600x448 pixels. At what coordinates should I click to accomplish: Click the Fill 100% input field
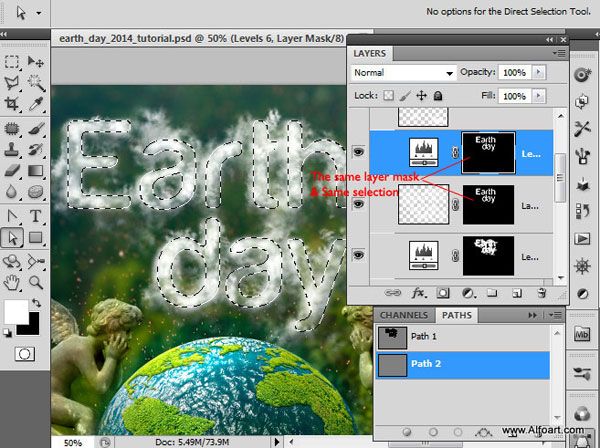(x=515, y=96)
